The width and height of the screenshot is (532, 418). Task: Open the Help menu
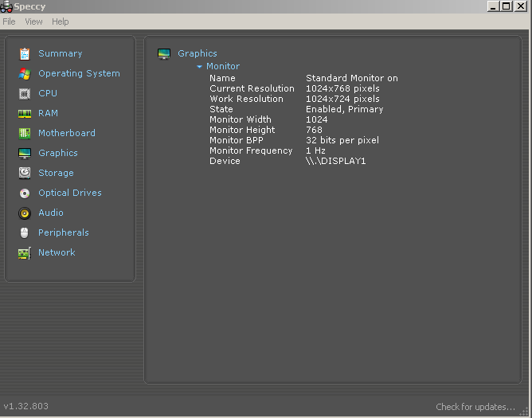(x=60, y=21)
